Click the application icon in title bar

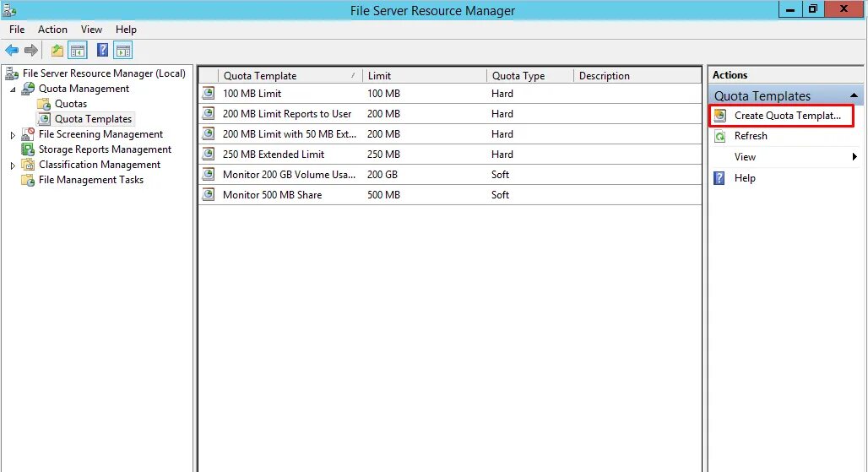(9, 10)
